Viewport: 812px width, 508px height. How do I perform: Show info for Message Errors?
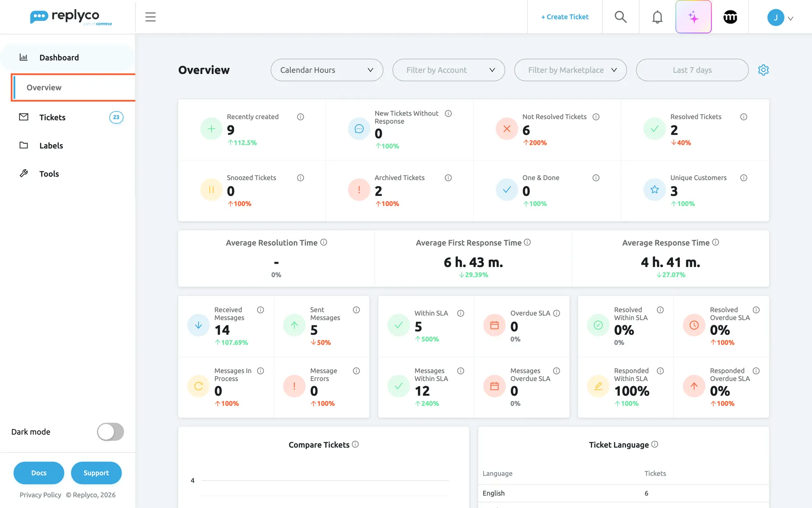(x=356, y=371)
